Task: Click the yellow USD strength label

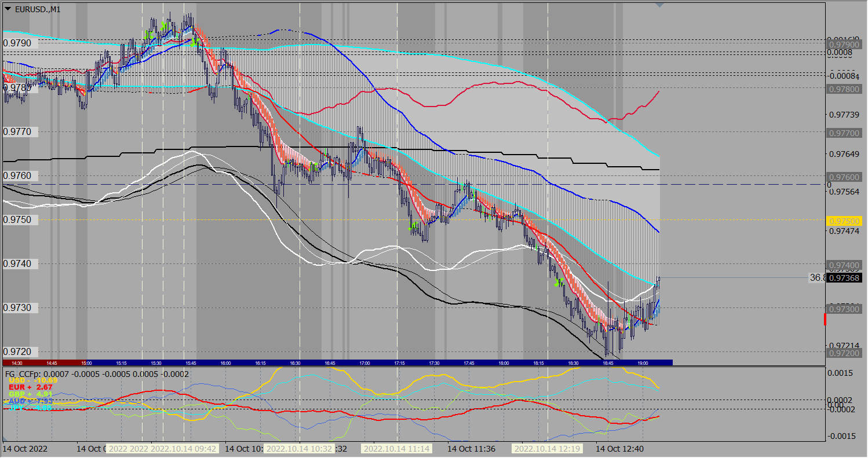Action: (32, 380)
